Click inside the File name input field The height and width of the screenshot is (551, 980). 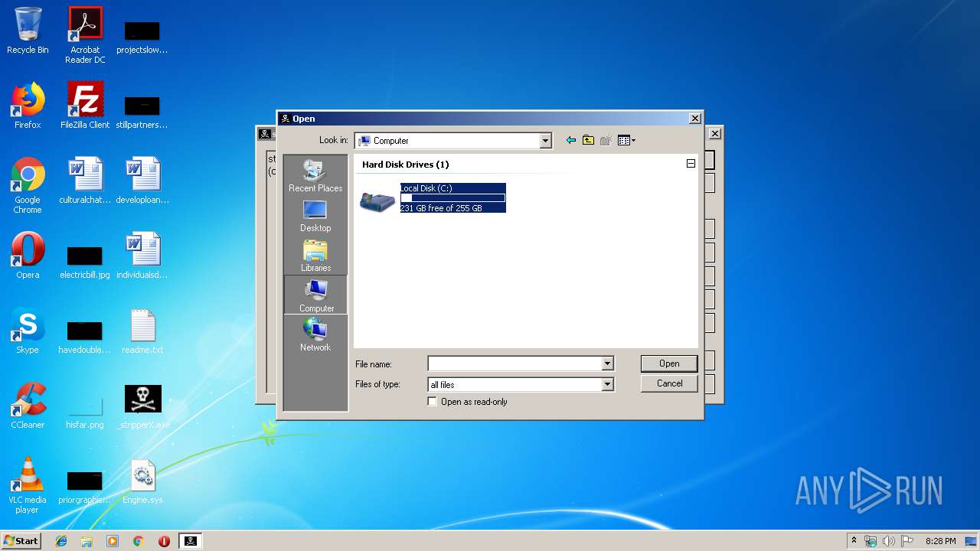tap(514, 364)
